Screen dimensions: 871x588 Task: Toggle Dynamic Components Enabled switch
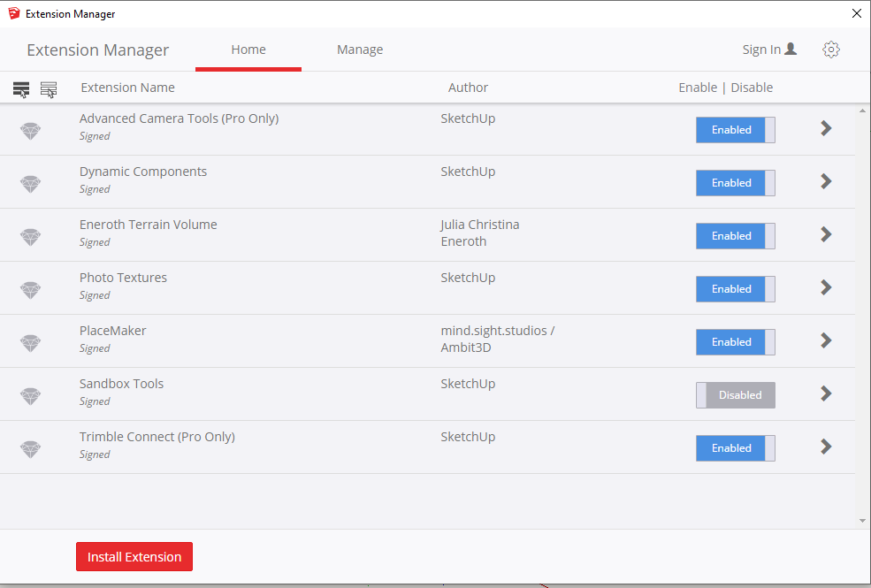[x=736, y=183]
